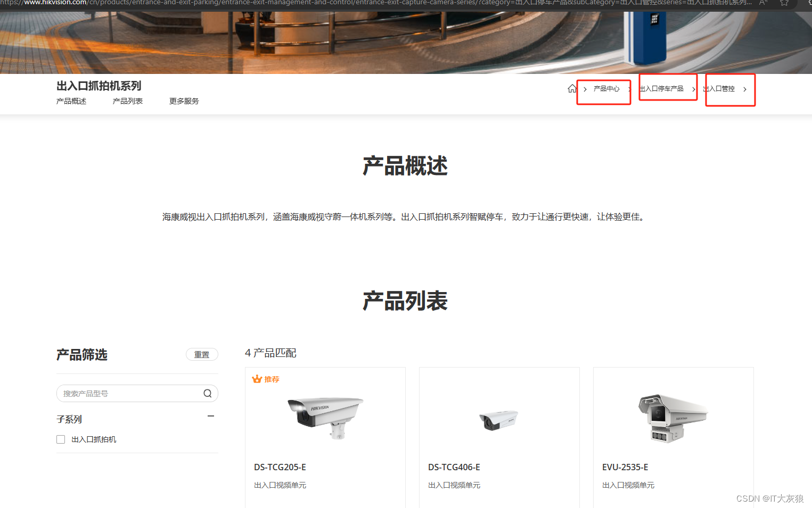The height and width of the screenshot is (508, 812).
Task: Click the 出入口抓拍机系列 page title
Action: pyautogui.click(x=99, y=86)
